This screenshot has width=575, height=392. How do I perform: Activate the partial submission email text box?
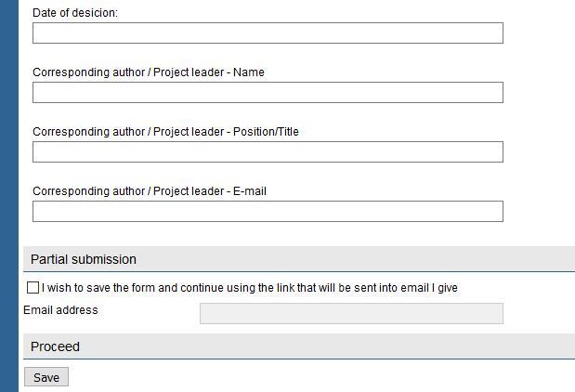pyautogui.click(x=351, y=314)
